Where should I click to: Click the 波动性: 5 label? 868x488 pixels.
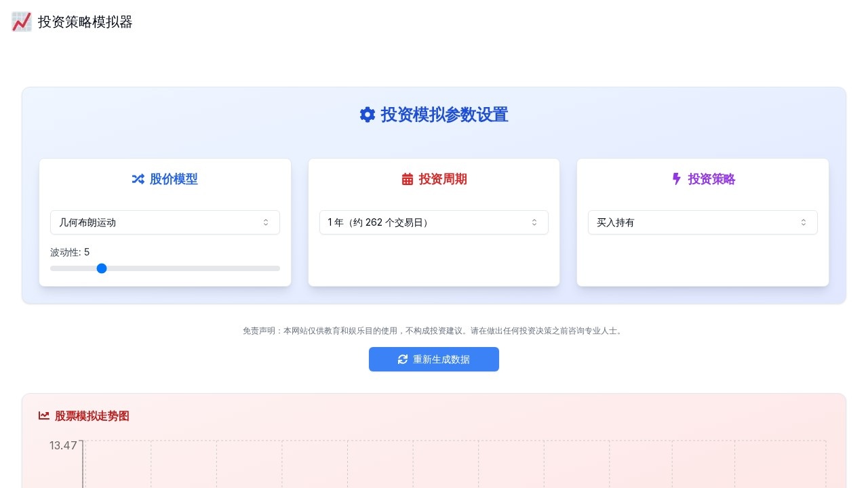pos(68,252)
